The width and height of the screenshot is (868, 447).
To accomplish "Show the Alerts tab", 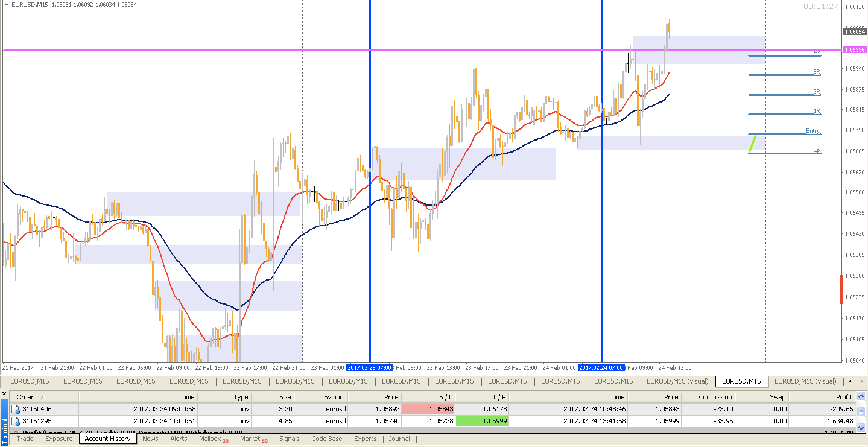I will coord(179,439).
